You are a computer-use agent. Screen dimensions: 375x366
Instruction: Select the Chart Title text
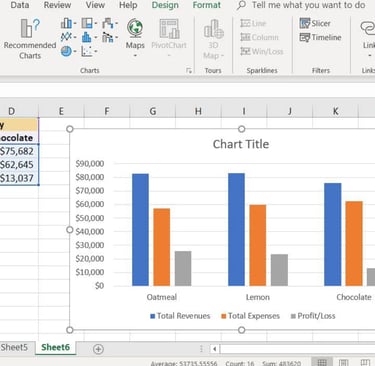(241, 144)
